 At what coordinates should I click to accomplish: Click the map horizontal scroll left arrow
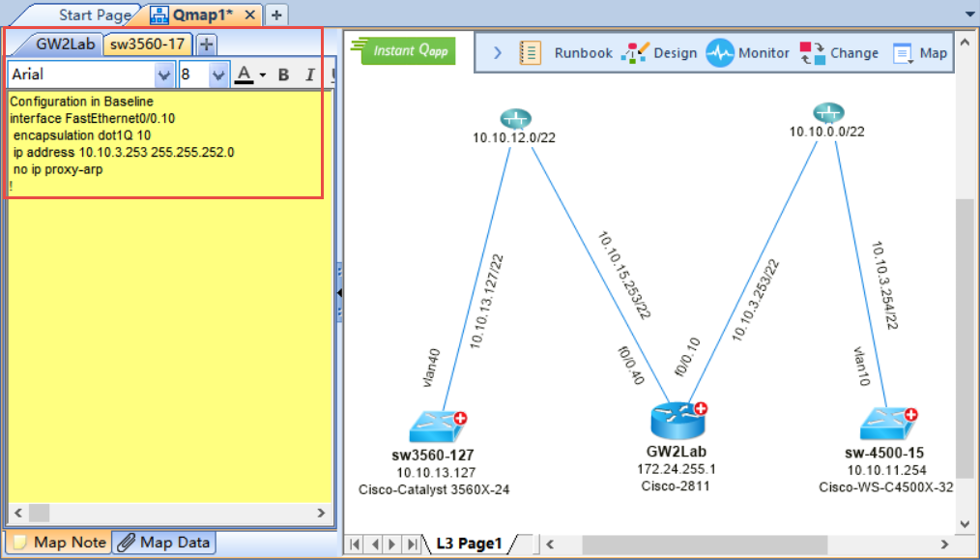(550, 545)
